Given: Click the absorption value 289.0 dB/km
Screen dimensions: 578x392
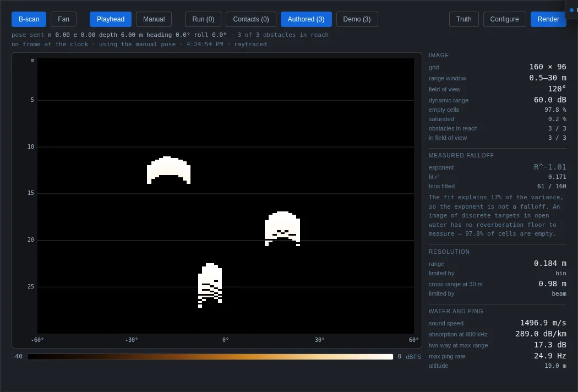Looking at the screenshot, I should pos(541,334).
